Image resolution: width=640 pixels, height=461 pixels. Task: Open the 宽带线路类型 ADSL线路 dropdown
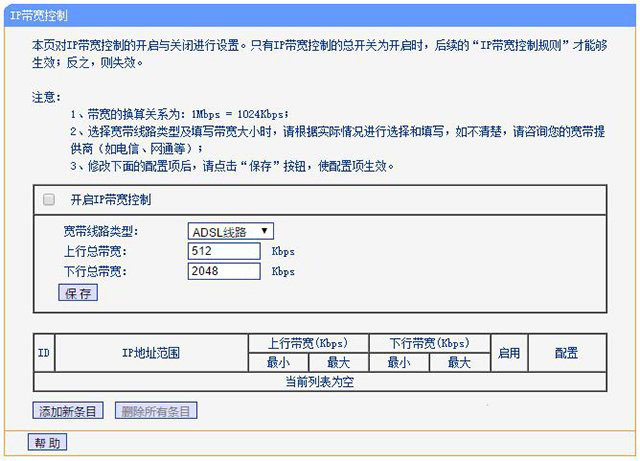click(x=230, y=231)
